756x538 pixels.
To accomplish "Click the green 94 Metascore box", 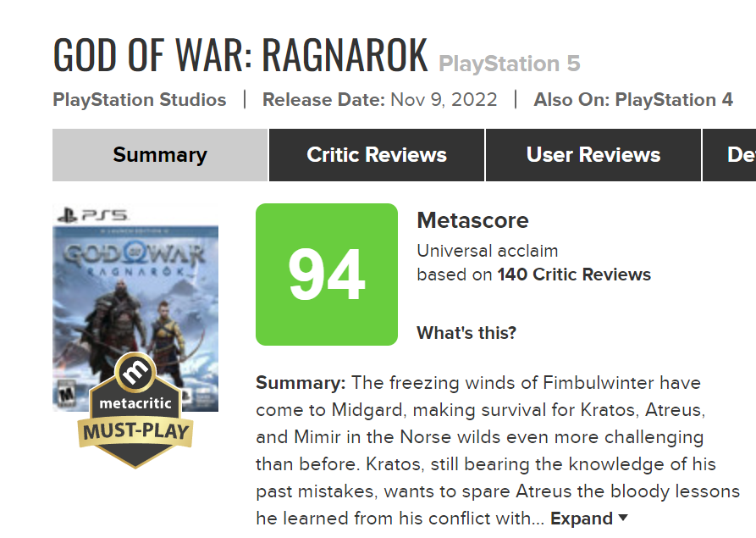I will 327,274.
